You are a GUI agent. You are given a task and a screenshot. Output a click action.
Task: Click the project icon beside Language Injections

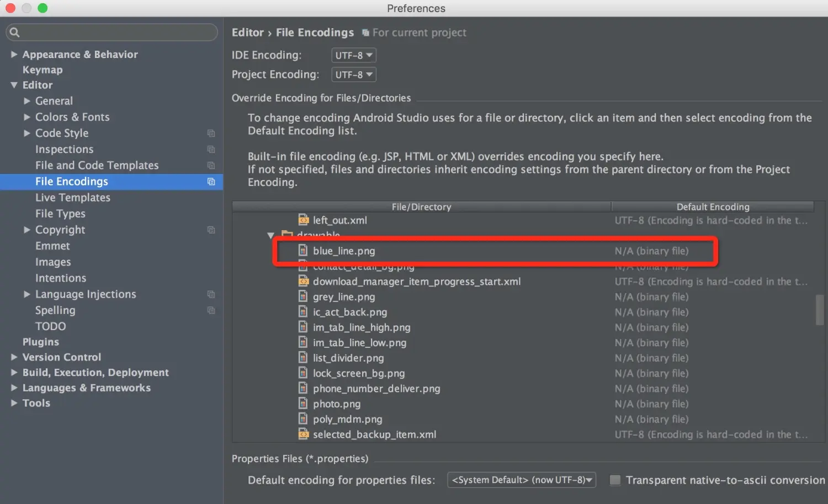coord(211,294)
